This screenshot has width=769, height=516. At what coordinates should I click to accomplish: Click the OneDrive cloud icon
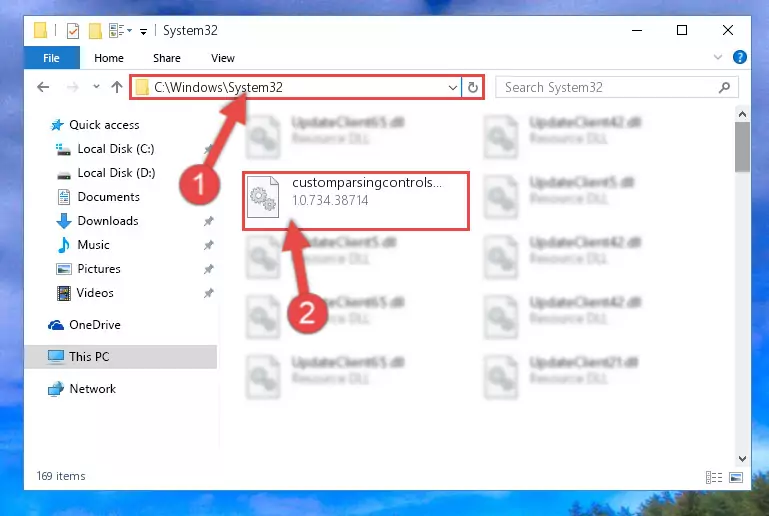tap(56, 325)
